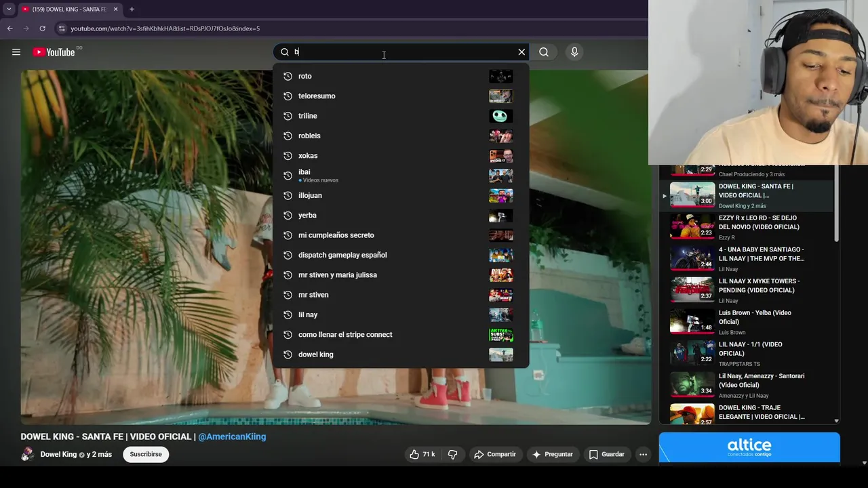This screenshot has width=868, height=488.
Task: Start voice search with microphone
Action: pos(574,52)
